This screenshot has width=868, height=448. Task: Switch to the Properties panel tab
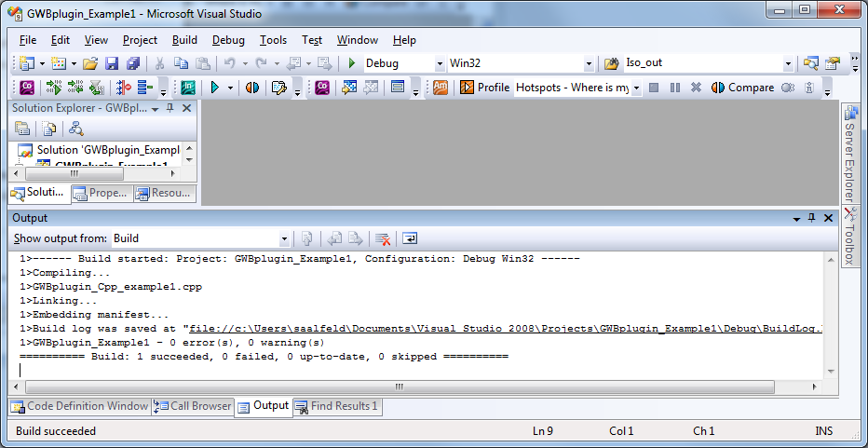pos(103,193)
